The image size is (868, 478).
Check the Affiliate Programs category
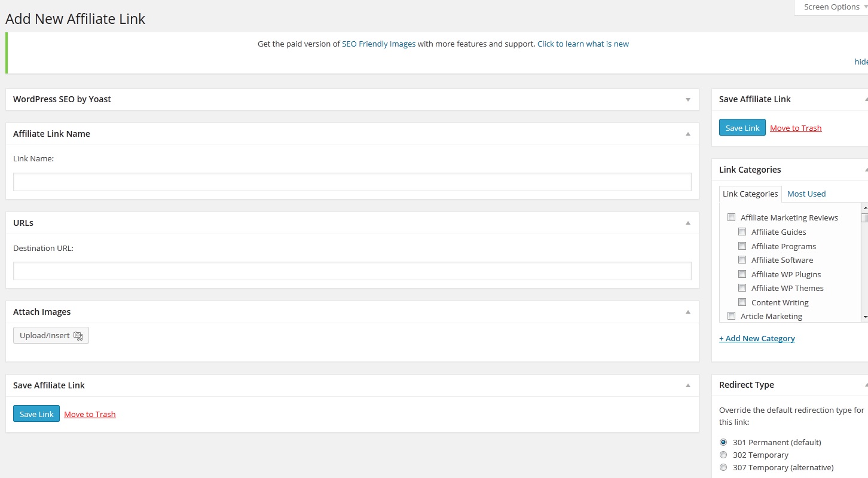742,246
